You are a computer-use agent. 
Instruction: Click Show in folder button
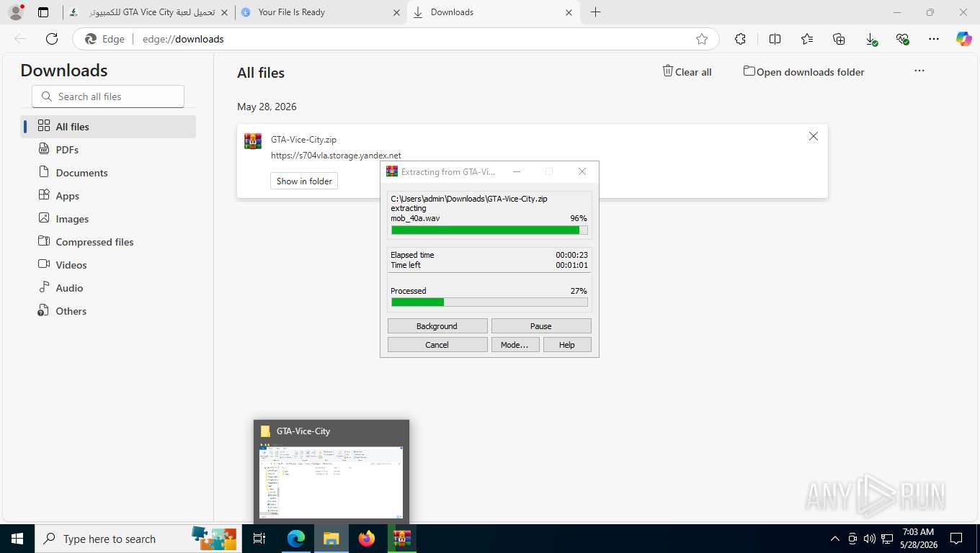click(304, 181)
